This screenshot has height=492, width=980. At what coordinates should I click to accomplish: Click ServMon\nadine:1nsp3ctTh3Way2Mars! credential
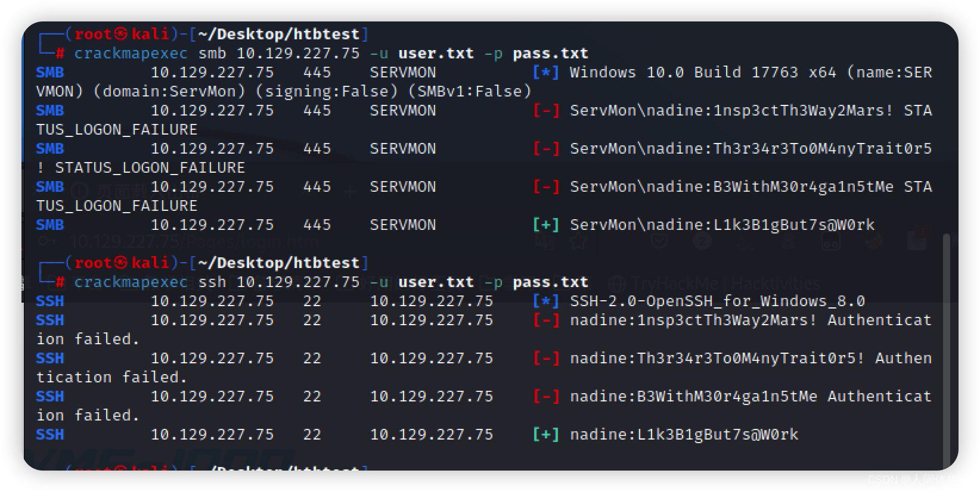pyautogui.click(x=731, y=111)
